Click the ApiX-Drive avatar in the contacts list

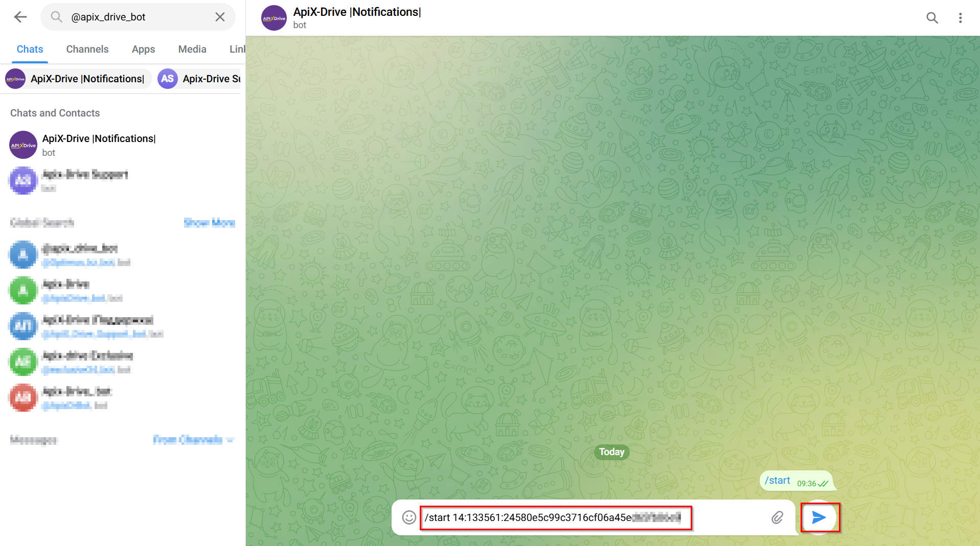[x=24, y=145]
